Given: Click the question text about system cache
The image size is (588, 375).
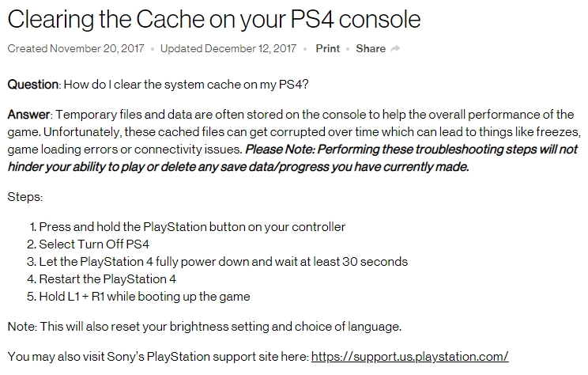Looking at the screenshot, I should [186, 84].
